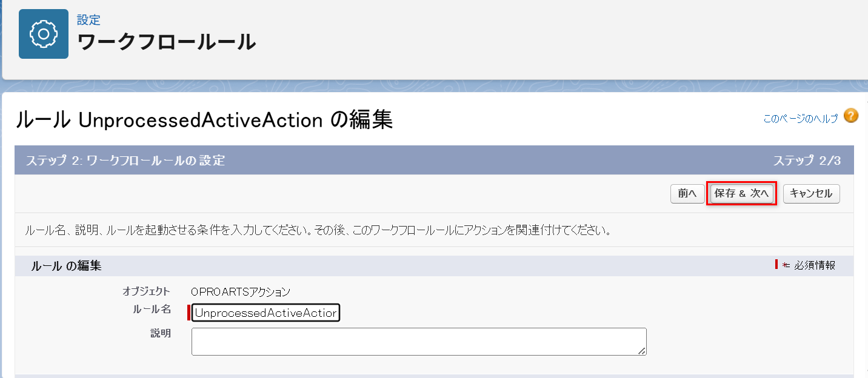Click the Setup gear icon

[44, 34]
